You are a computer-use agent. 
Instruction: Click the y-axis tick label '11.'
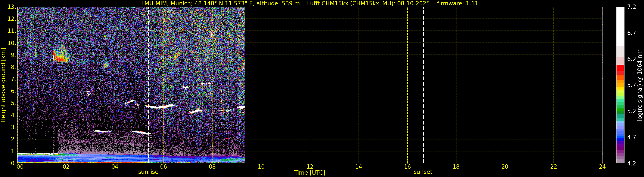tap(12, 31)
